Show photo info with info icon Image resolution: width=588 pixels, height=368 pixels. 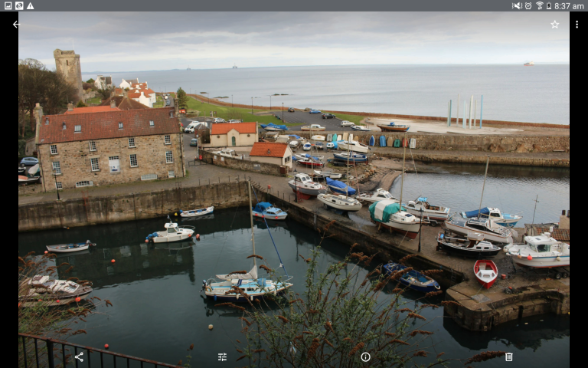coord(365,356)
